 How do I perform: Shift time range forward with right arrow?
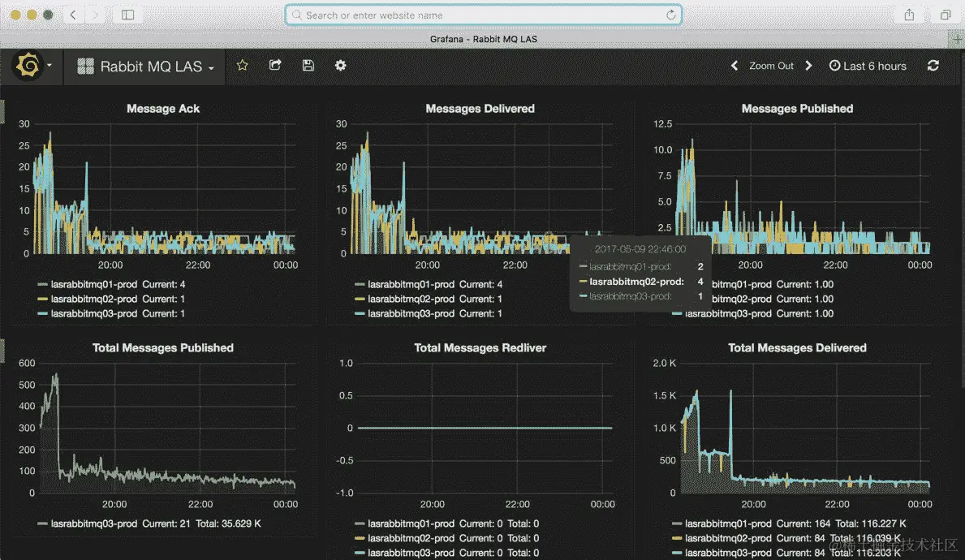(x=808, y=65)
